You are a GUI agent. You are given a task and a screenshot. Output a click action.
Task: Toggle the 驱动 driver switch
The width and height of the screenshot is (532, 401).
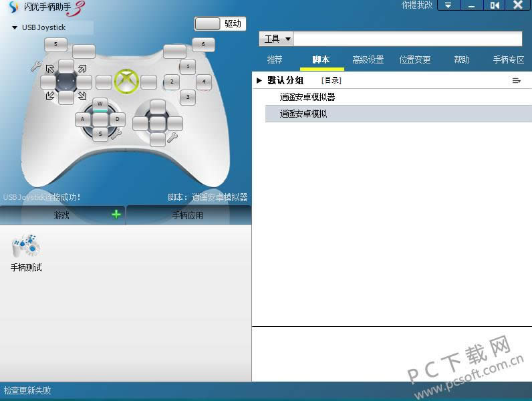(x=220, y=23)
